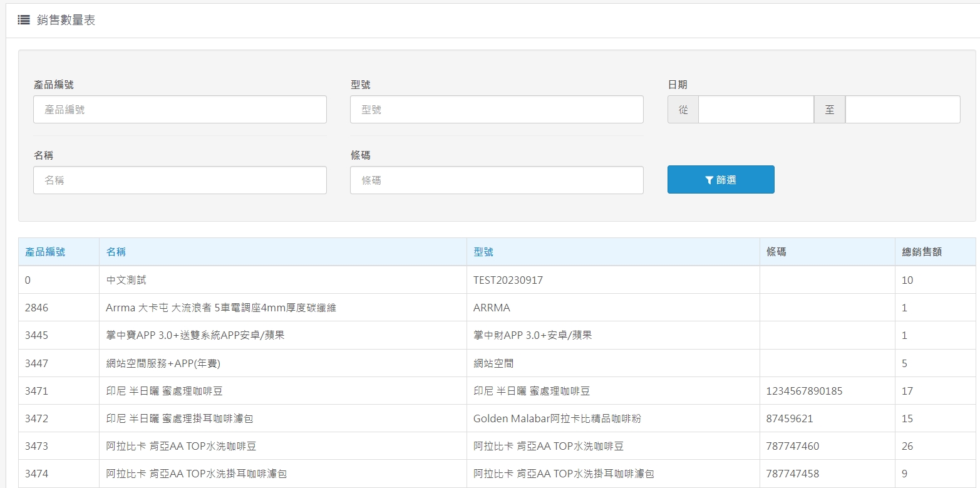Click 網站空間服務+APP(年費) name cell
Image resolution: width=980 pixels, height=488 pixels.
[163, 363]
